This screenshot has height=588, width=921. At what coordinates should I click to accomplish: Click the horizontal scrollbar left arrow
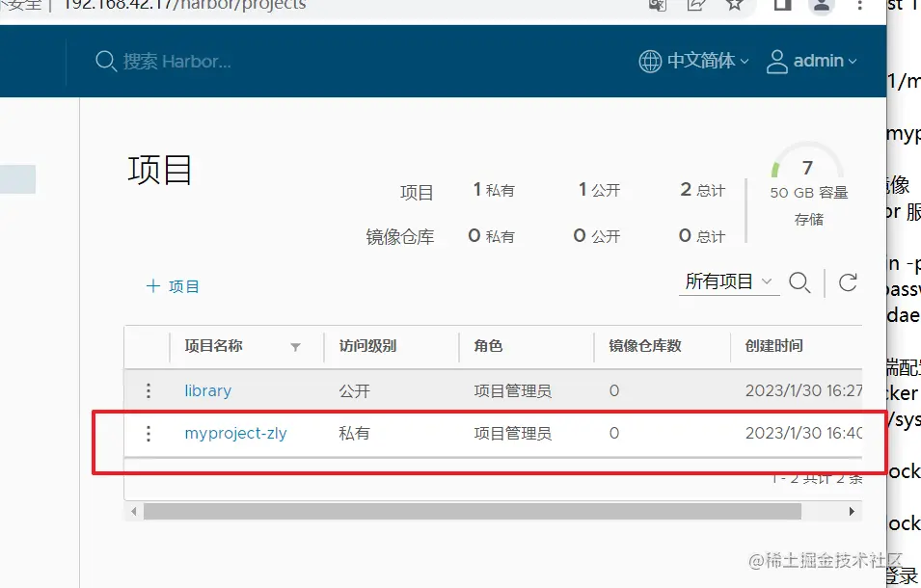click(133, 511)
